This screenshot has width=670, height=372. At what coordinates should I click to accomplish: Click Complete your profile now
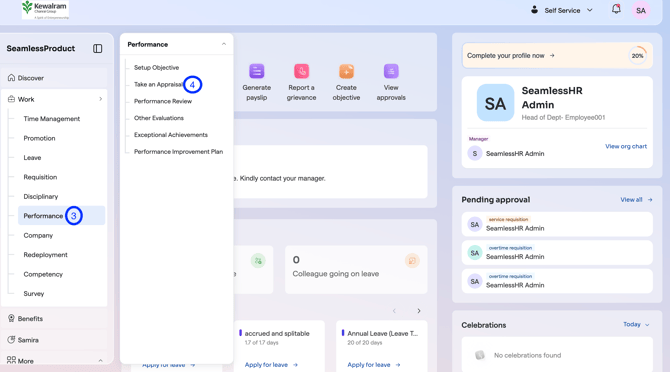tap(511, 56)
